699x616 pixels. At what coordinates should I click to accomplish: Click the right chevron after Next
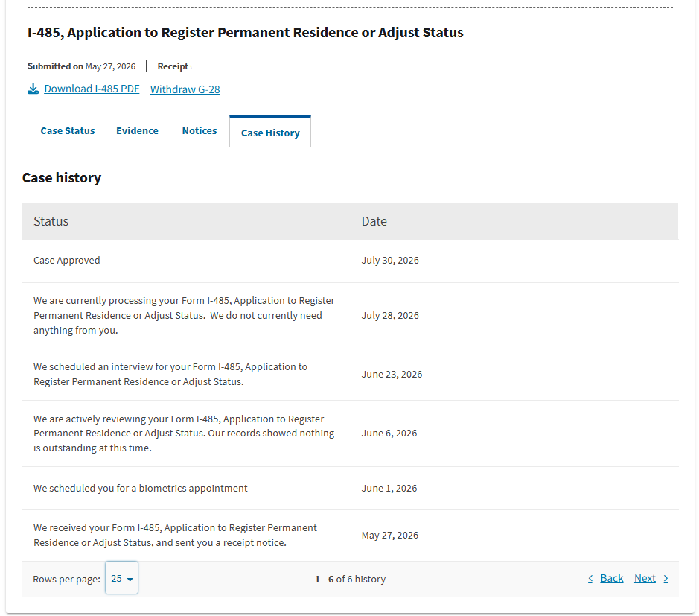point(666,579)
